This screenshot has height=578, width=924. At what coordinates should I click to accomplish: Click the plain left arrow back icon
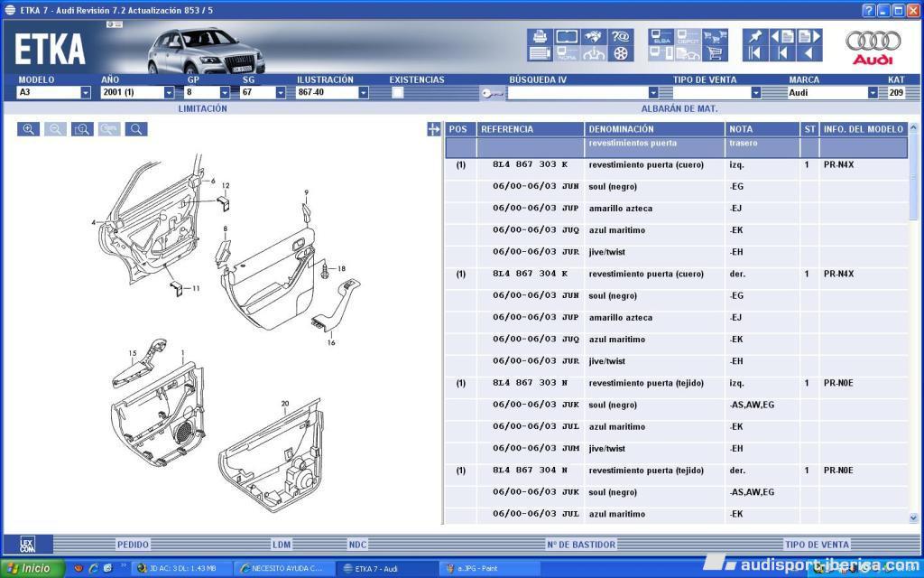(809, 53)
